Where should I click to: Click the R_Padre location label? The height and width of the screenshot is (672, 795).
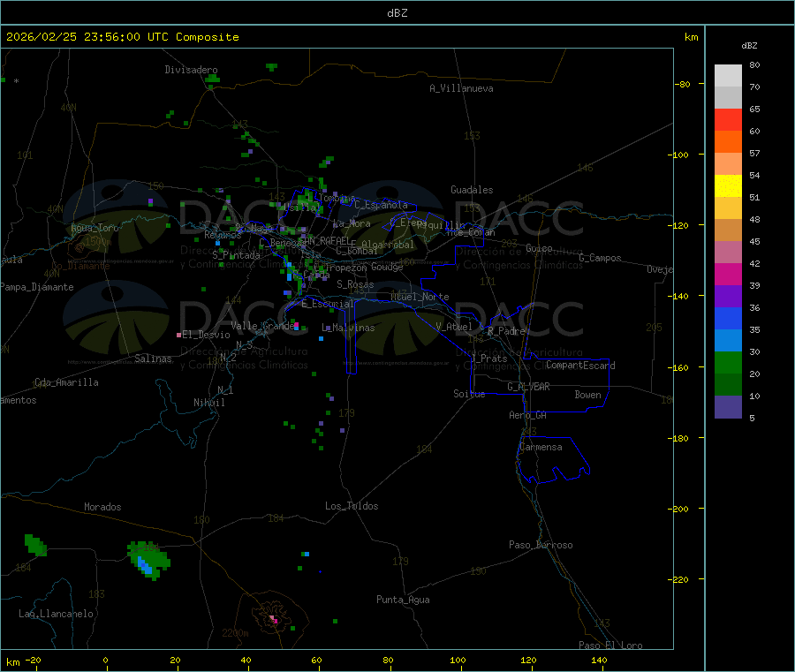click(506, 331)
